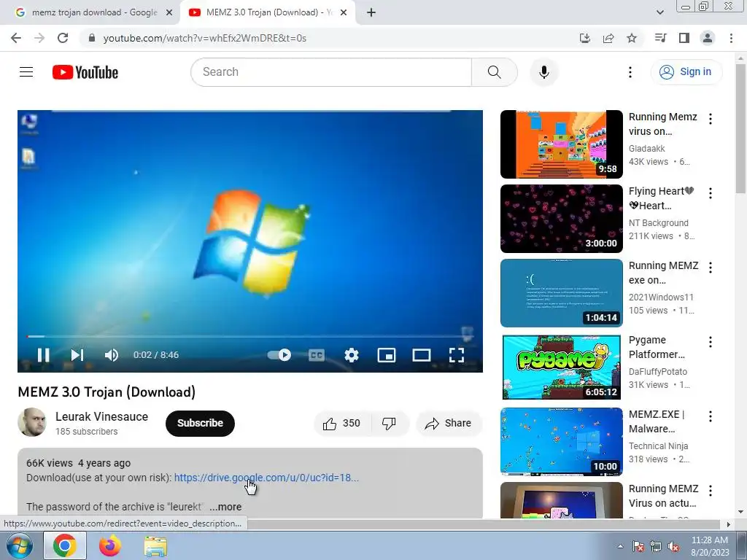The height and width of the screenshot is (560, 747).
Task: Open Chrome media controls icon
Action: pyautogui.click(x=660, y=38)
